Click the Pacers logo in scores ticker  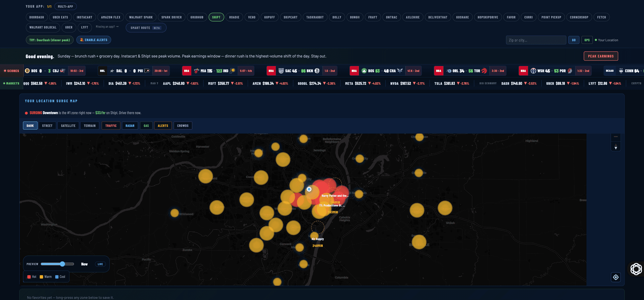232,71
